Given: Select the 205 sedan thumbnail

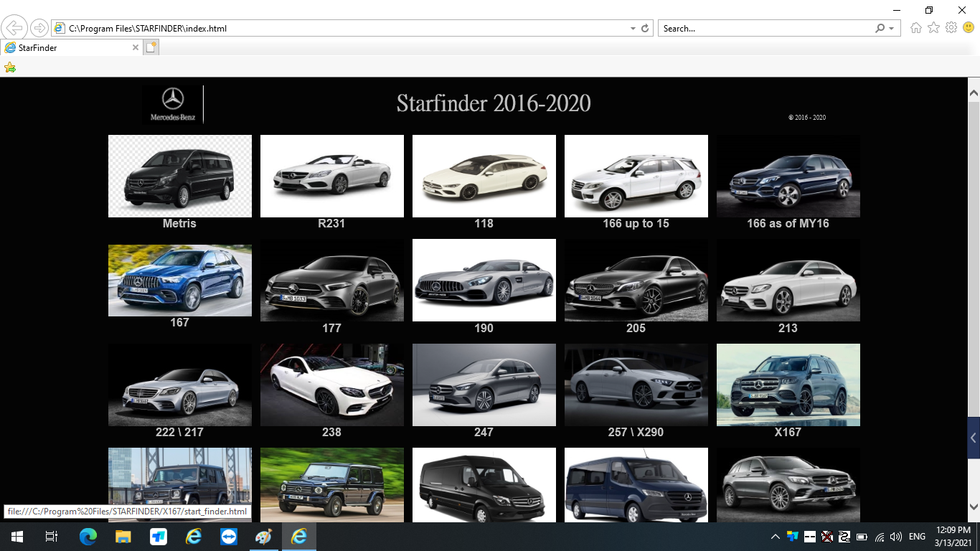Looking at the screenshot, I should pyautogui.click(x=636, y=281).
